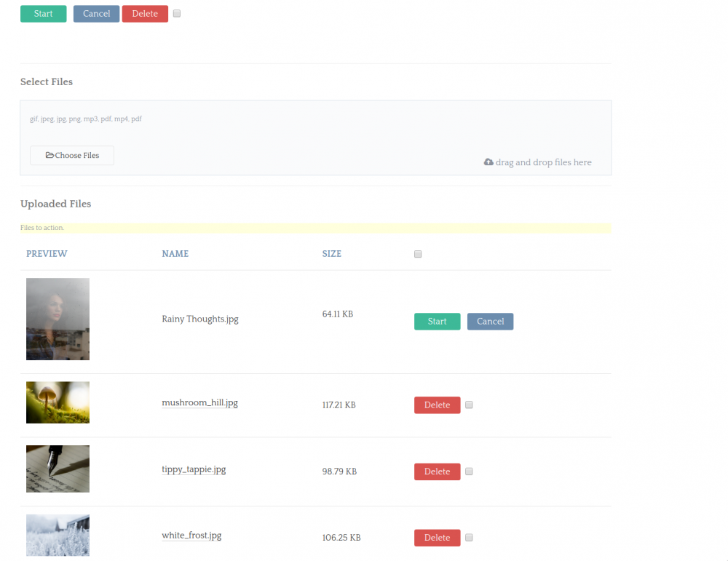Toggle the select-all checkbox in the table header
Viewport: 728px width, 561px height.
(x=418, y=254)
